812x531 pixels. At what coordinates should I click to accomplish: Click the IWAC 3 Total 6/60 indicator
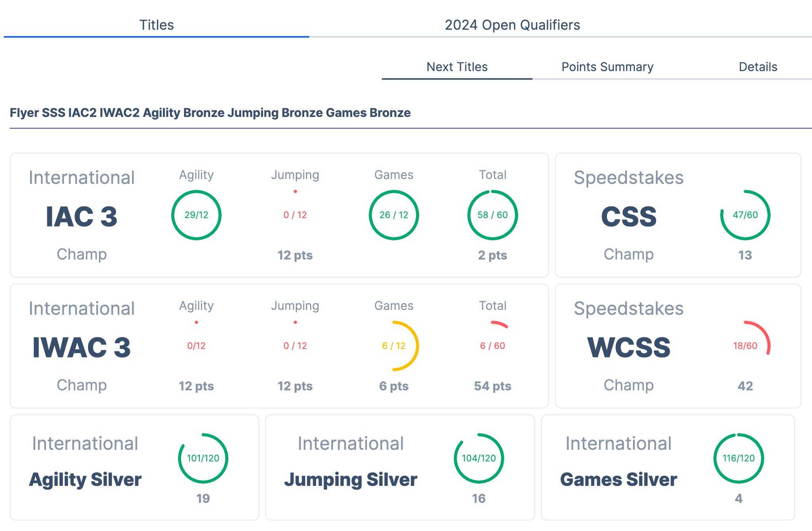492,346
